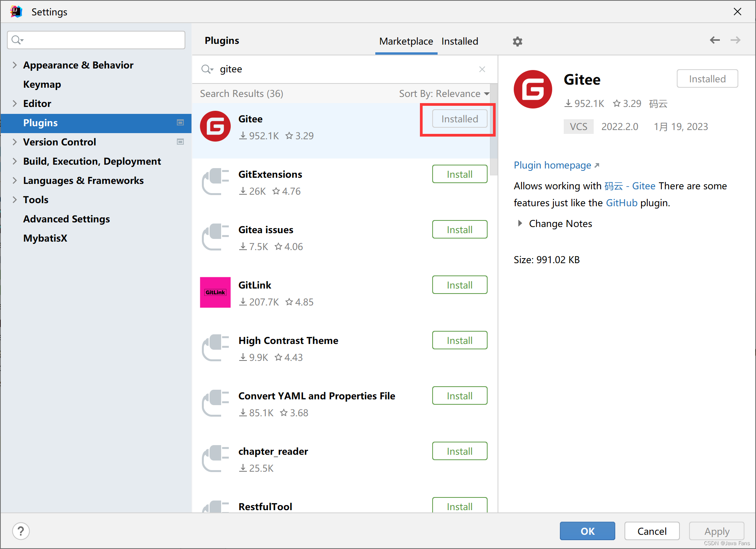Open the 码云 - Gitee link
The width and height of the screenshot is (756, 549).
[x=629, y=186]
